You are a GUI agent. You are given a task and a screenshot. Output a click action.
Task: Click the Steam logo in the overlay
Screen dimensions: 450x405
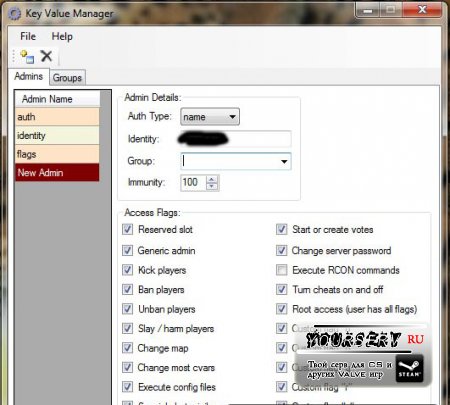pyautogui.click(x=409, y=368)
